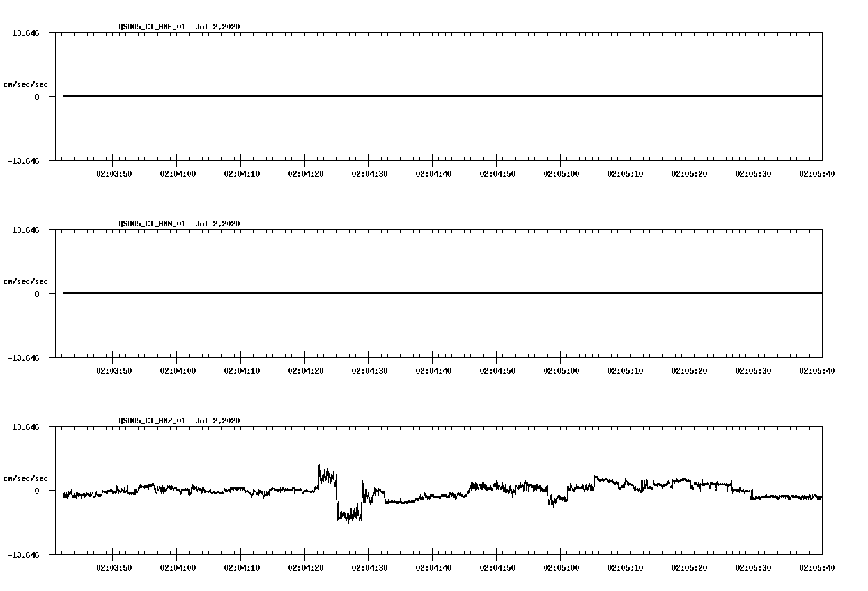Click the 13.646 maximum label of HNN plot
This screenshot has height=591, width=868.
26,230
